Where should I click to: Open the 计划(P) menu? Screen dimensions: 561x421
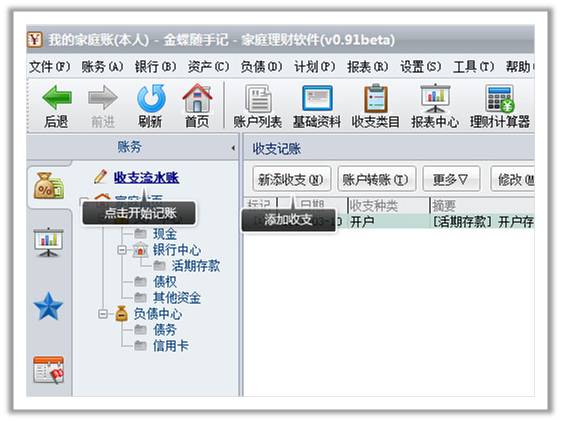coord(315,67)
